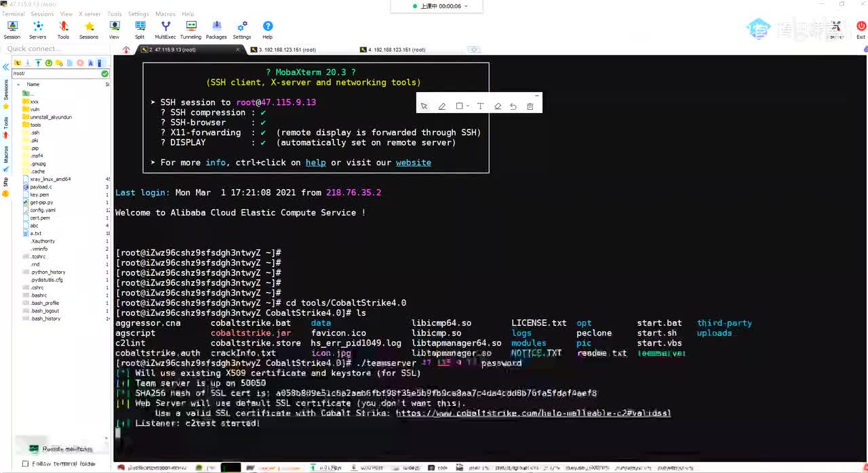Open the Tunneling toolbar button
Screen dimensions: 868x473
coord(191,30)
